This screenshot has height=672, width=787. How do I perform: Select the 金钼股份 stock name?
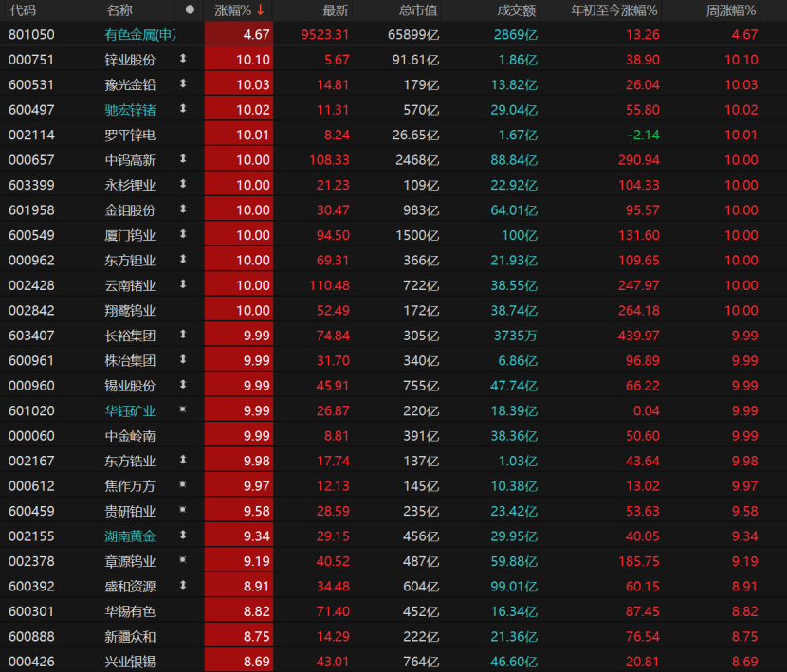click(130, 210)
